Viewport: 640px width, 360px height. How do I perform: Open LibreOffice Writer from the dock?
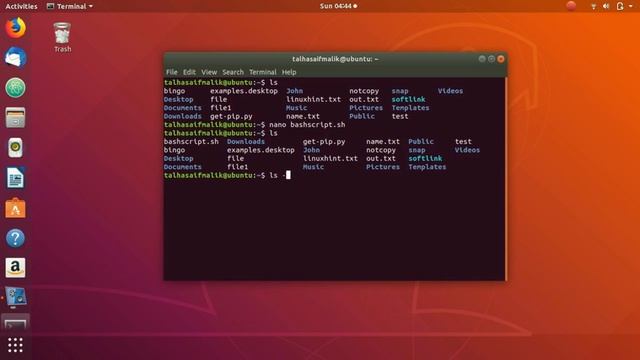click(x=16, y=178)
